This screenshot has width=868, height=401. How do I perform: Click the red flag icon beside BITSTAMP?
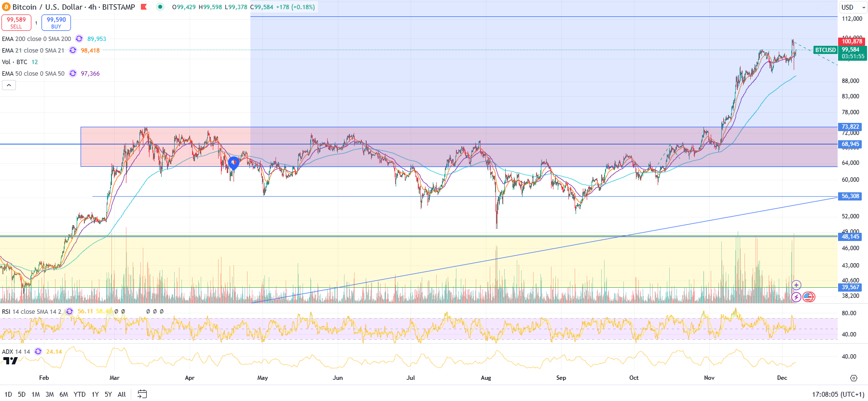144,7
